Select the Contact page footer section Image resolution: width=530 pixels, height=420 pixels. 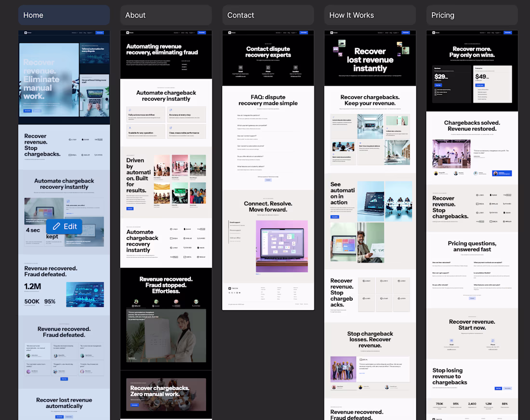click(268, 296)
